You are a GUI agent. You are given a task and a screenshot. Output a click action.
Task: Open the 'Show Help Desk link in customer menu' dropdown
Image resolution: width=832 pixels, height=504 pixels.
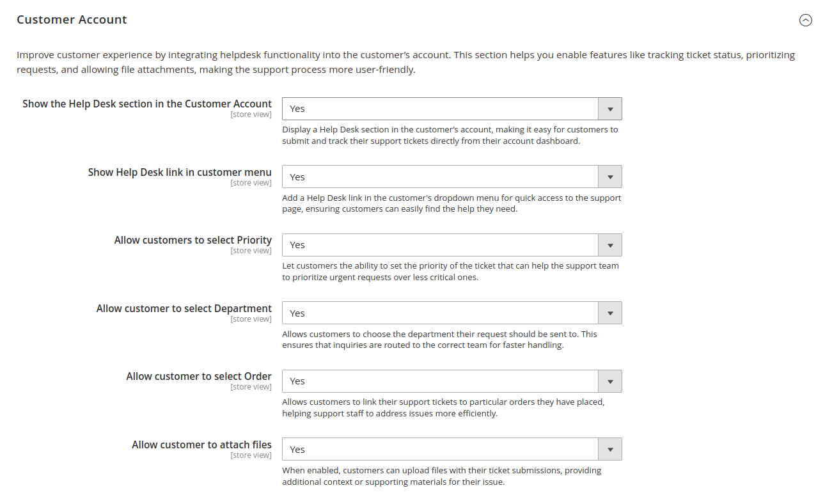(x=448, y=177)
